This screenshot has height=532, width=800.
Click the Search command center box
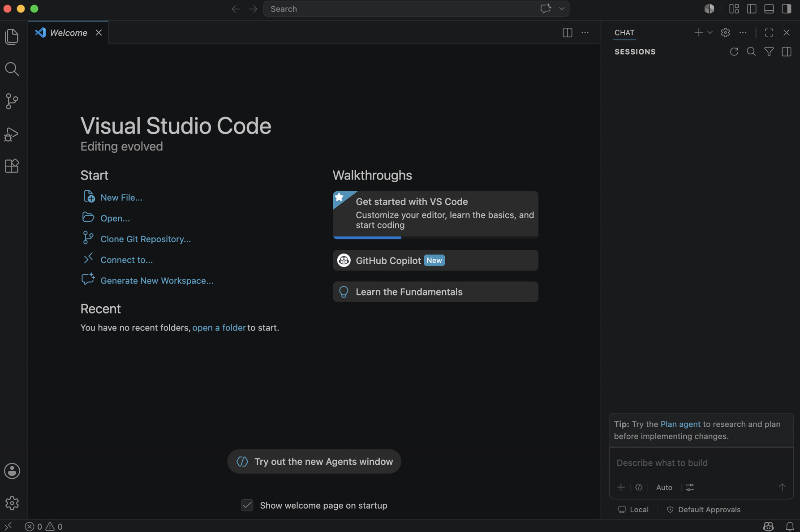click(399, 9)
